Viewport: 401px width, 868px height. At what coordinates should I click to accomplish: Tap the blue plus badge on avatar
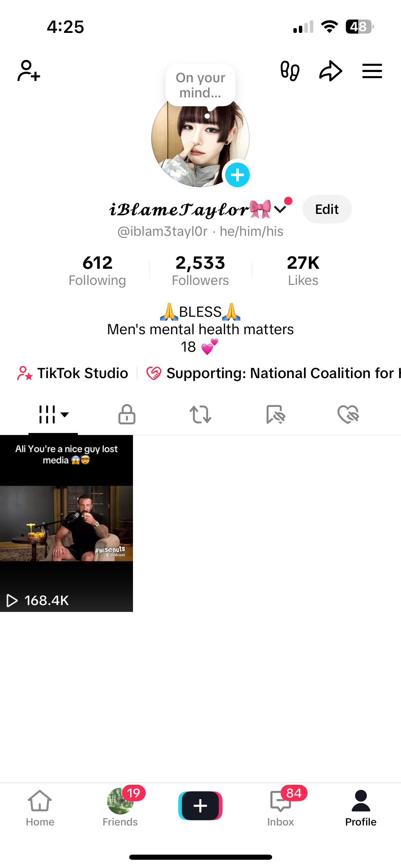pos(237,175)
